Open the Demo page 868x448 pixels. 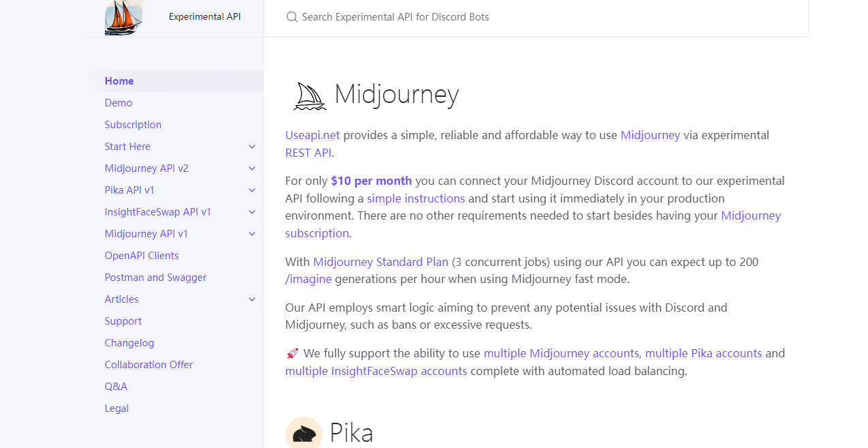(x=118, y=102)
